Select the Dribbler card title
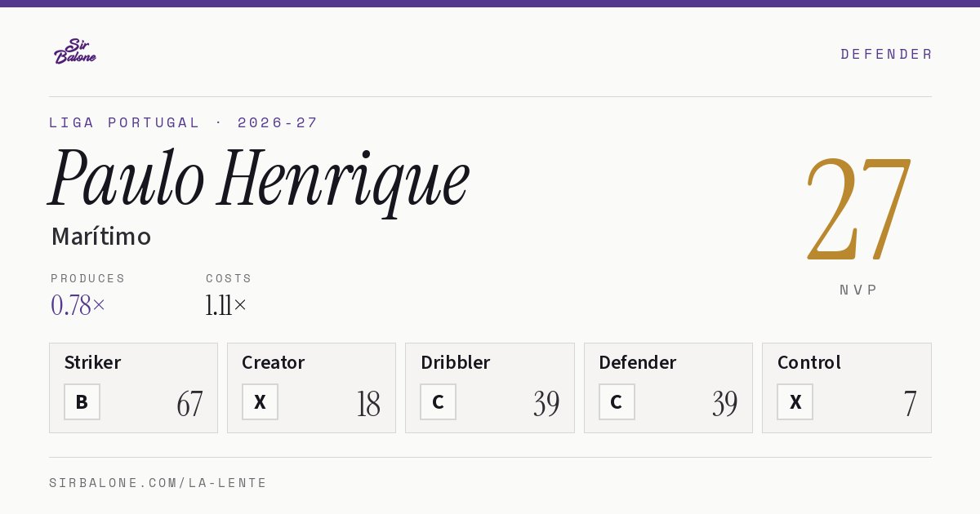This screenshot has height=514, width=980. click(456, 362)
